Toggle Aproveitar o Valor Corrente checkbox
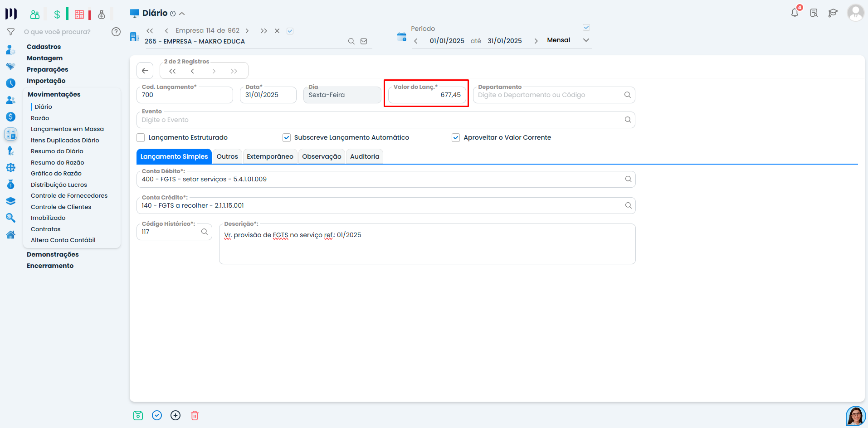This screenshot has height=428, width=868. coord(456,137)
